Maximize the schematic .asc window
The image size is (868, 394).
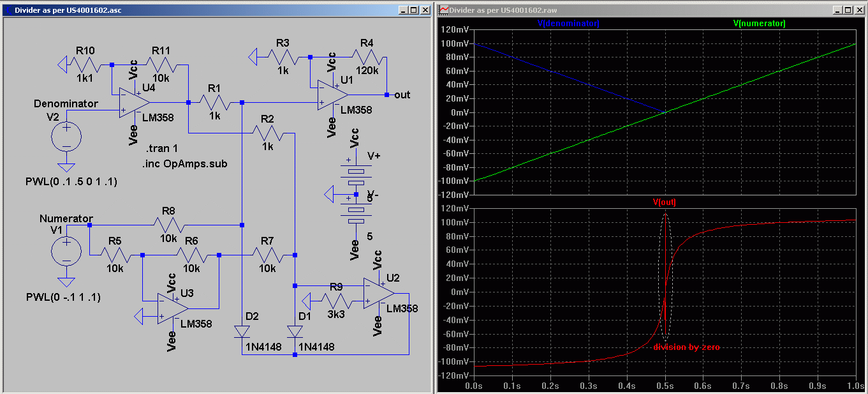click(413, 10)
